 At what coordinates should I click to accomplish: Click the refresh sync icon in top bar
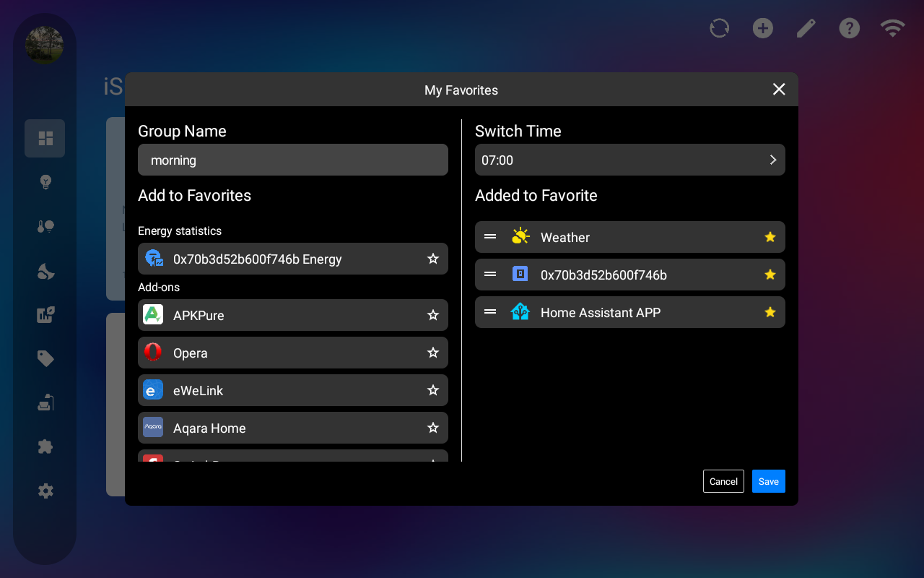719,28
